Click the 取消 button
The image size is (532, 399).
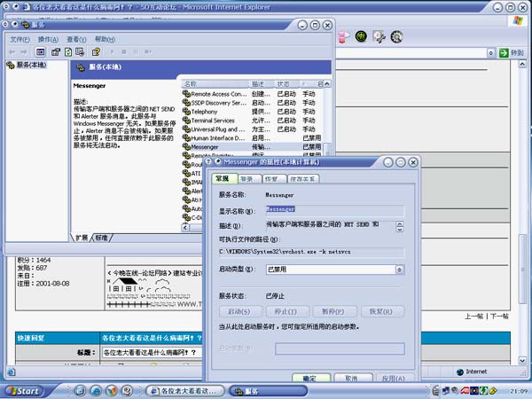(x=351, y=379)
